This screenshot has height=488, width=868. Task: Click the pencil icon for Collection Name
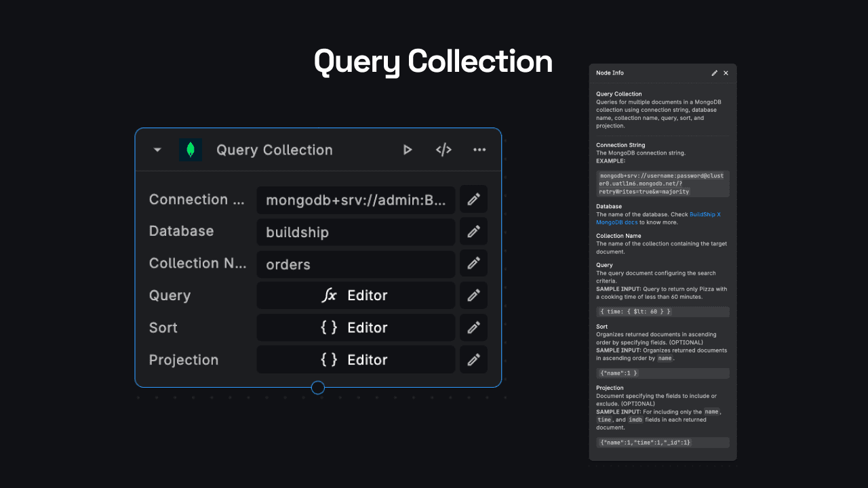click(473, 264)
